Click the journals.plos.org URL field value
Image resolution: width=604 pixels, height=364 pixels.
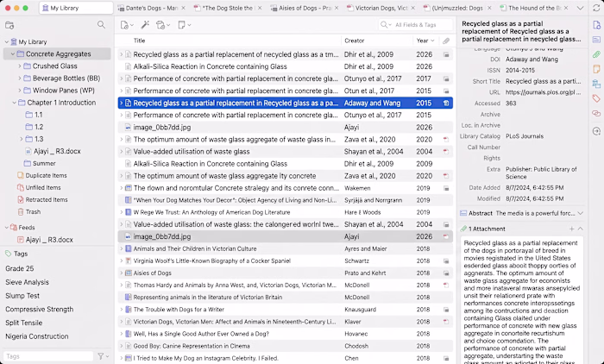pyautogui.click(x=543, y=92)
